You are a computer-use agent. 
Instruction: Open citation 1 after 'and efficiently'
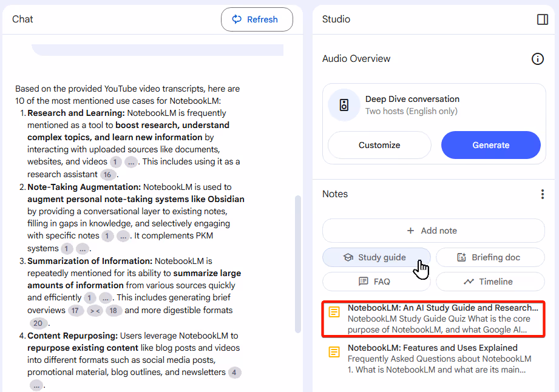point(90,297)
